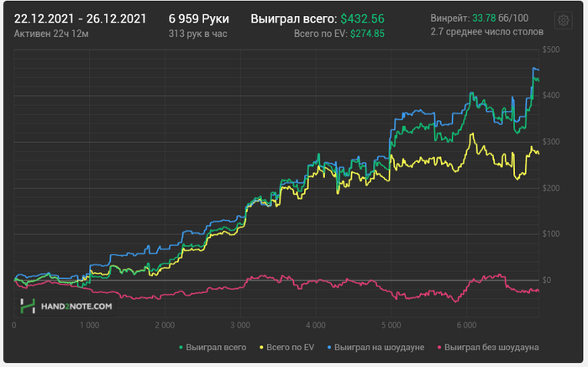The height and width of the screenshot is (367, 588).
Task: Click the 3 000 x-axis label
Action: [x=240, y=325]
